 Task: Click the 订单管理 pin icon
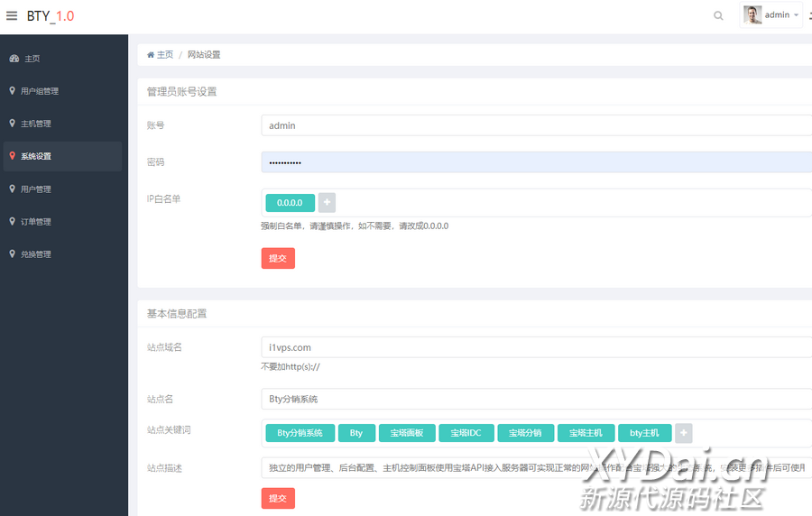(x=12, y=221)
